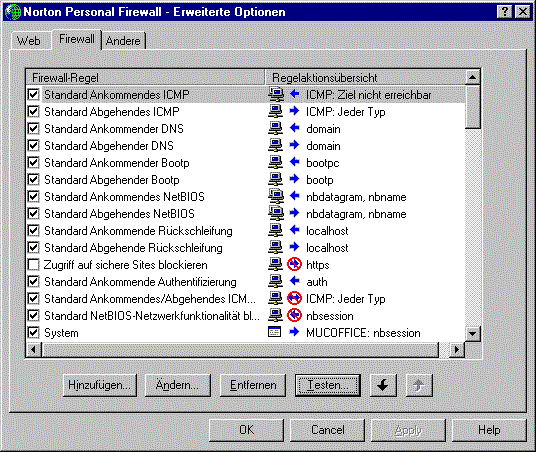Uncheck Standard Abgehendes NetBIOS rule
The image size is (536, 452).
click(x=34, y=214)
